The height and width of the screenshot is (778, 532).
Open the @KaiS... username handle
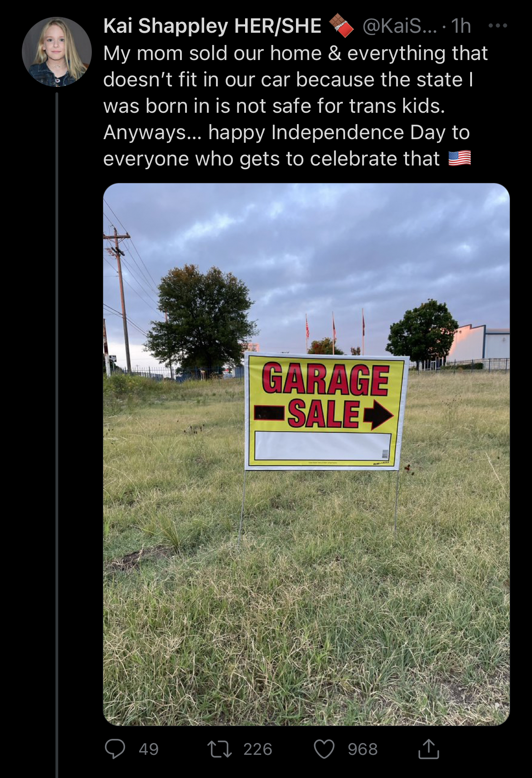coord(400,26)
